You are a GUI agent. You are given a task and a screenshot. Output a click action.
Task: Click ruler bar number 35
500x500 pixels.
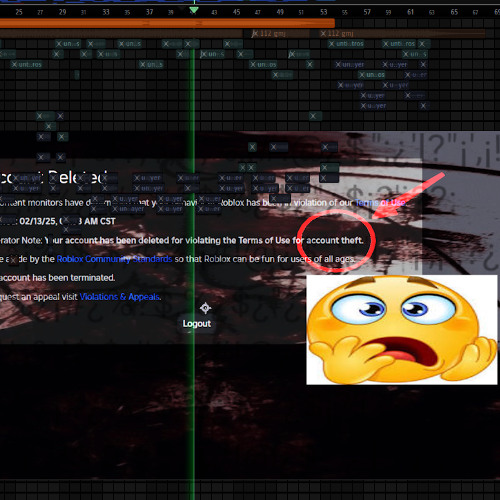click(x=127, y=13)
